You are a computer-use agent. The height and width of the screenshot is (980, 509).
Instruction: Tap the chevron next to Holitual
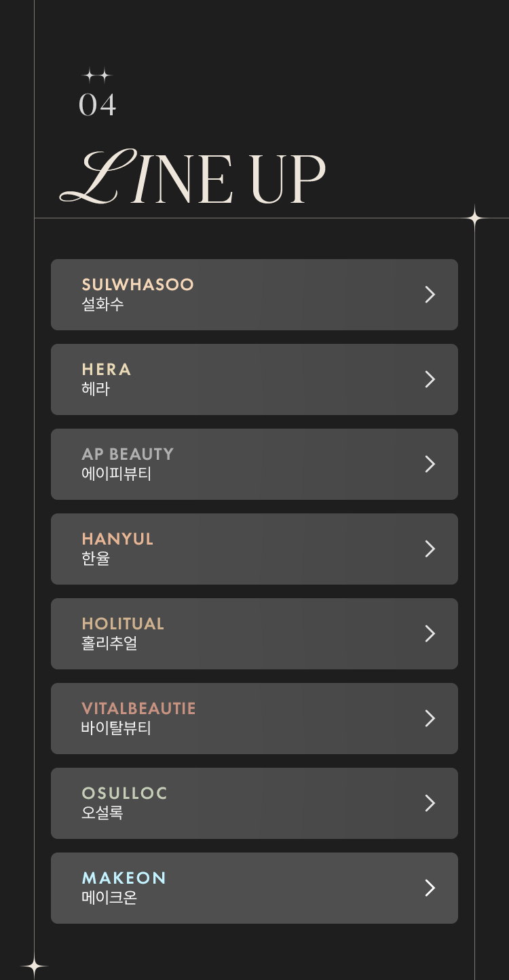pyautogui.click(x=430, y=633)
